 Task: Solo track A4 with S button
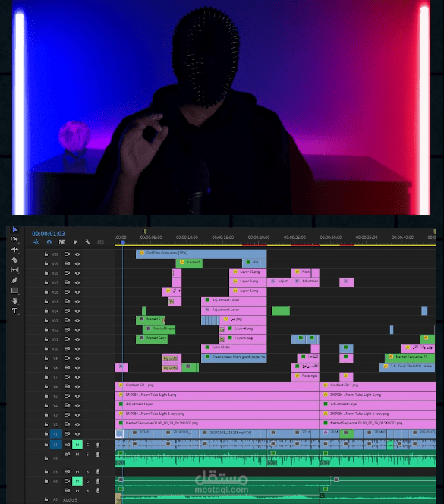click(87, 481)
